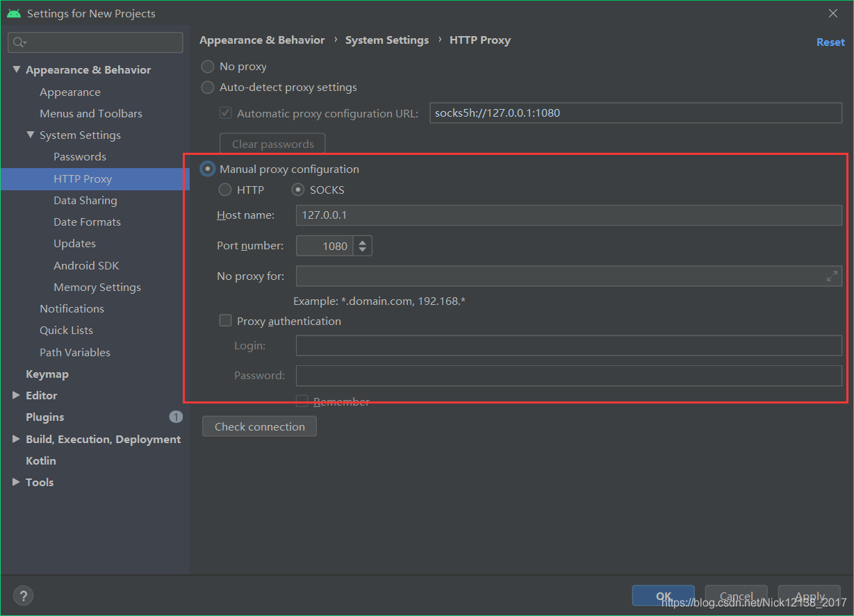Select the No proxy option
This screenshot has height=616, width=854.
point(207,66)
